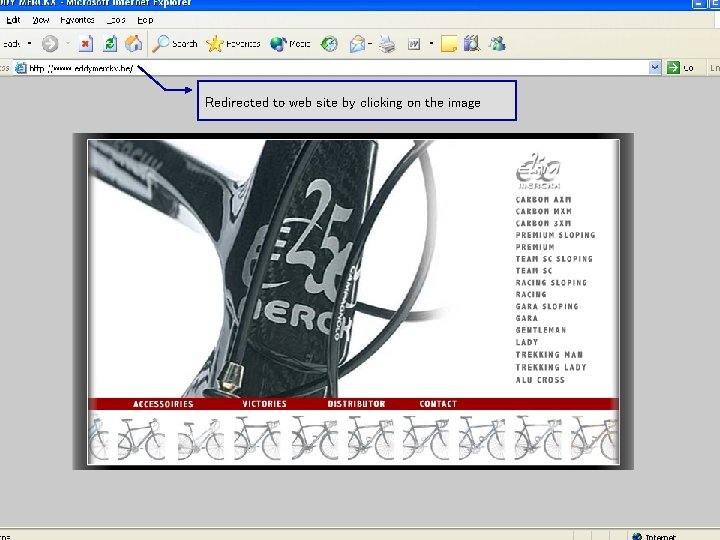Open the Edit button dropdown arrow

click(431, 44)
